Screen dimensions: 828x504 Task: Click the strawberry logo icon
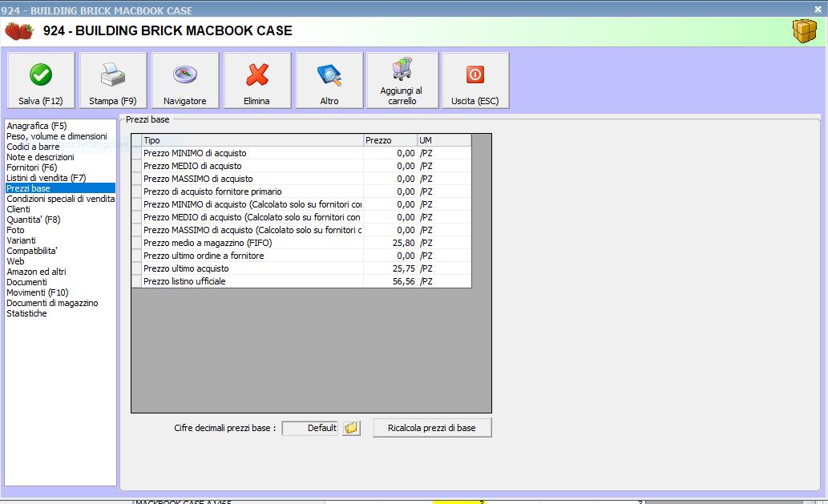tap(19, 30)
